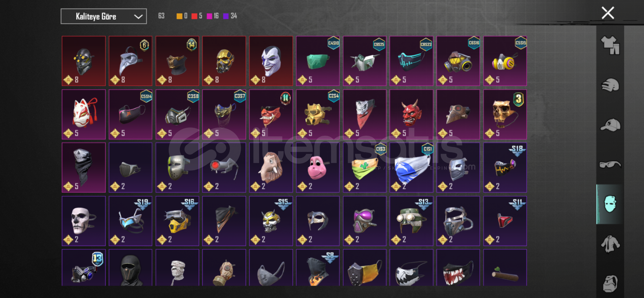This screenshot has height=298, width=644.
Task: Filter by the purple quality count 34
Action: click(x=230, y=16)
